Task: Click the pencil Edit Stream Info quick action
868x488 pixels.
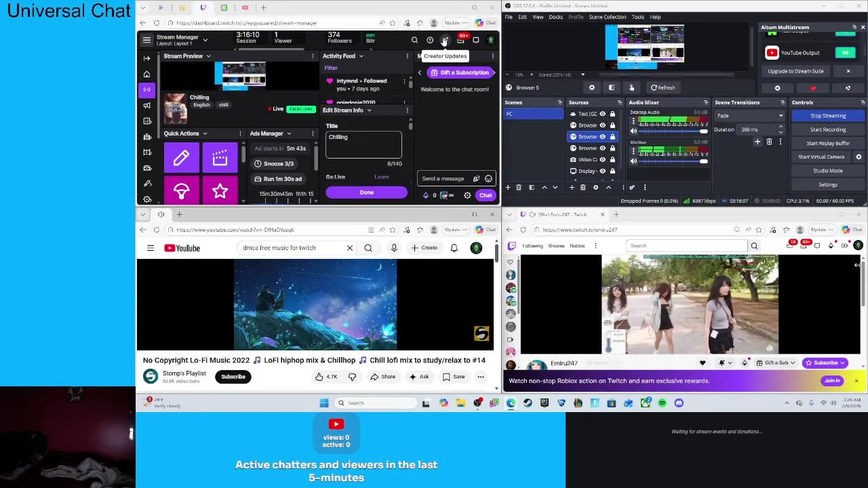Action: [x=181, y=158]
